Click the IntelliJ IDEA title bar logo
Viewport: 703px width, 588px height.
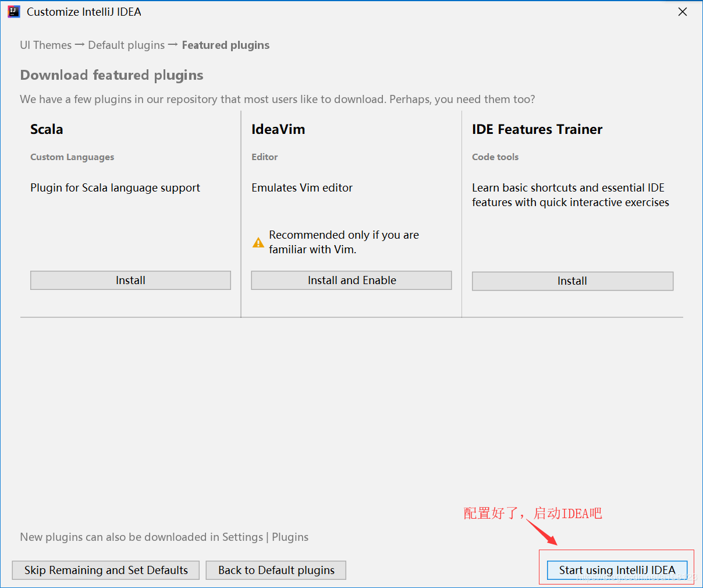coord(14,12)
